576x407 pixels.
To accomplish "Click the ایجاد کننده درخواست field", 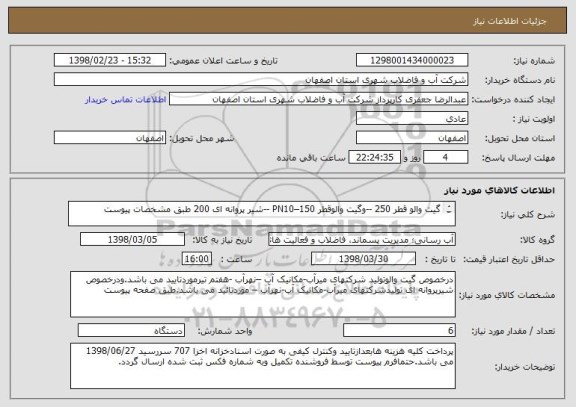I will [318, 99].
